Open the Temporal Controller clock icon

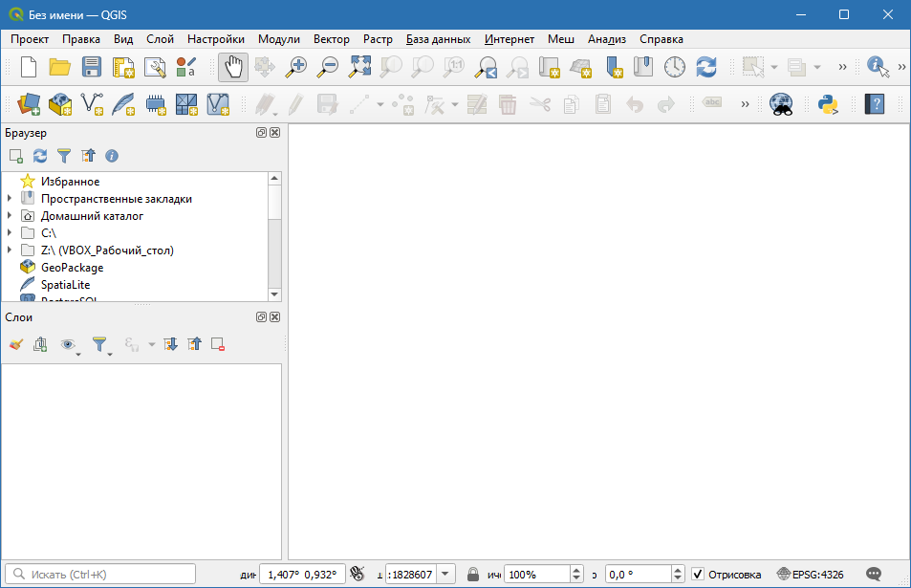[675, 67]
